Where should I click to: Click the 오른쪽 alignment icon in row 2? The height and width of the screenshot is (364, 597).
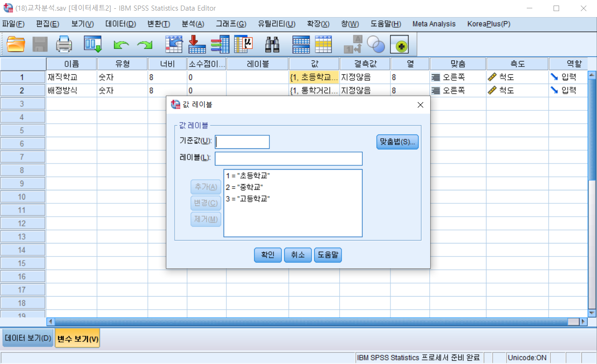coord(436,91)
